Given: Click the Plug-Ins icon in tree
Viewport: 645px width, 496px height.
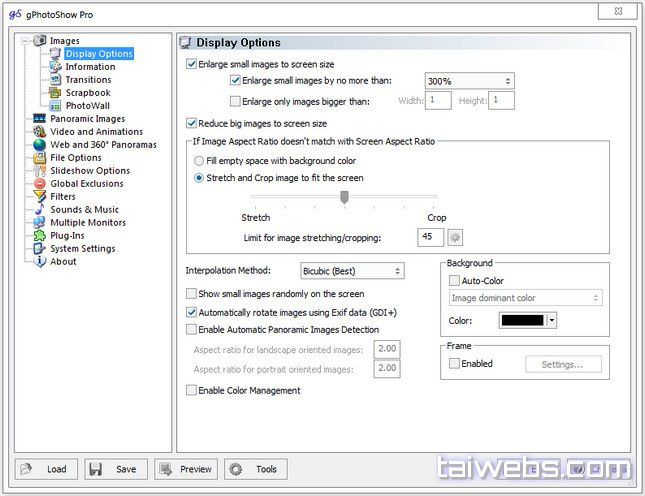Looking at the screenshot, I should (x=39, y=236).
